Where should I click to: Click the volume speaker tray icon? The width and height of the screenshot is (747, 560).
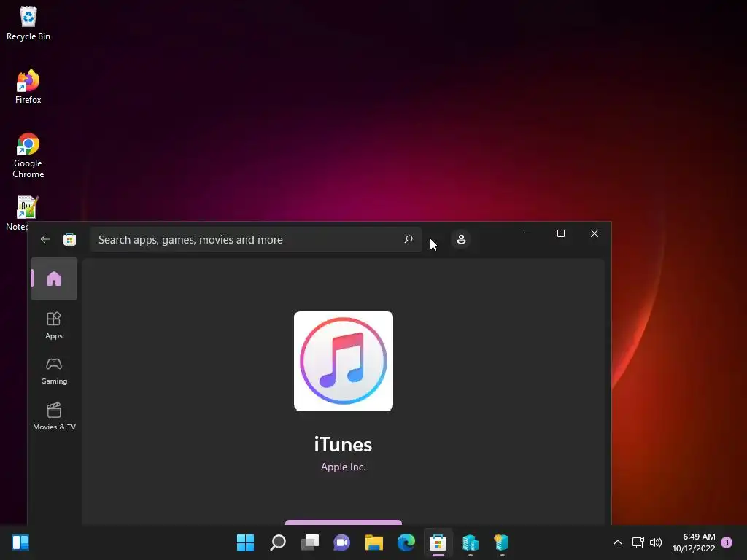point(656,542)
